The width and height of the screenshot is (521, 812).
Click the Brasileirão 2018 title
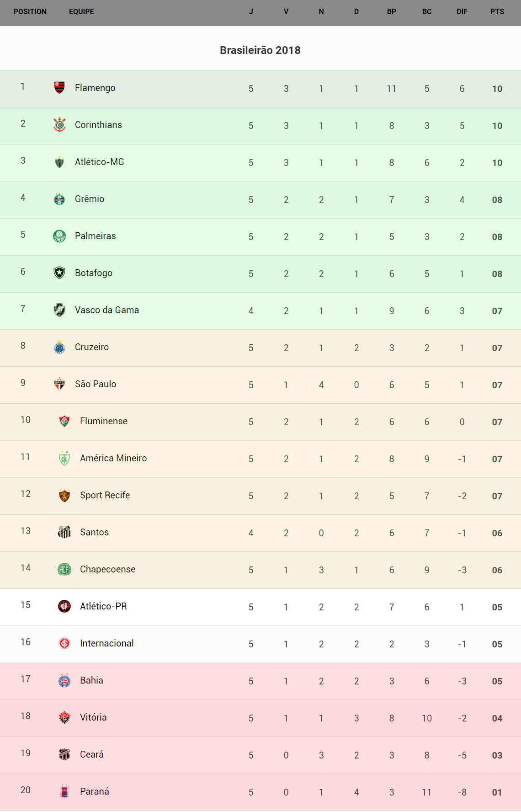[260, 50]
